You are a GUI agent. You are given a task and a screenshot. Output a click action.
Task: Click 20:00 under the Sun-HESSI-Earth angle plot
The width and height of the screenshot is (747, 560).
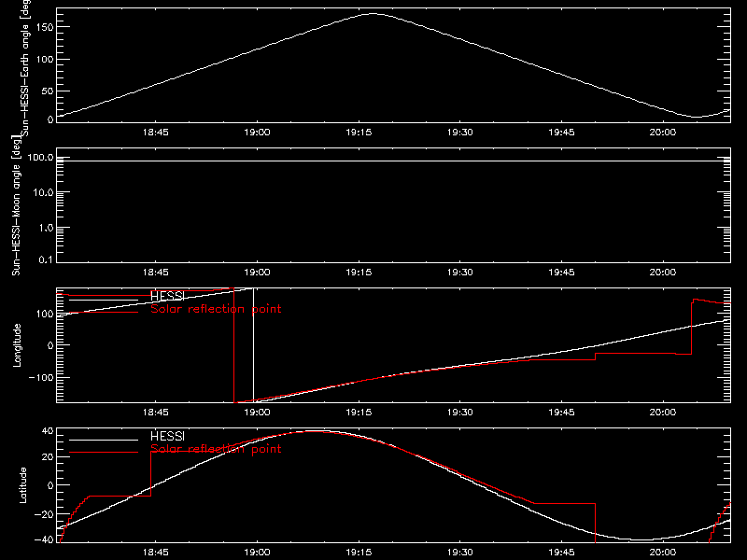coord(663,133)
